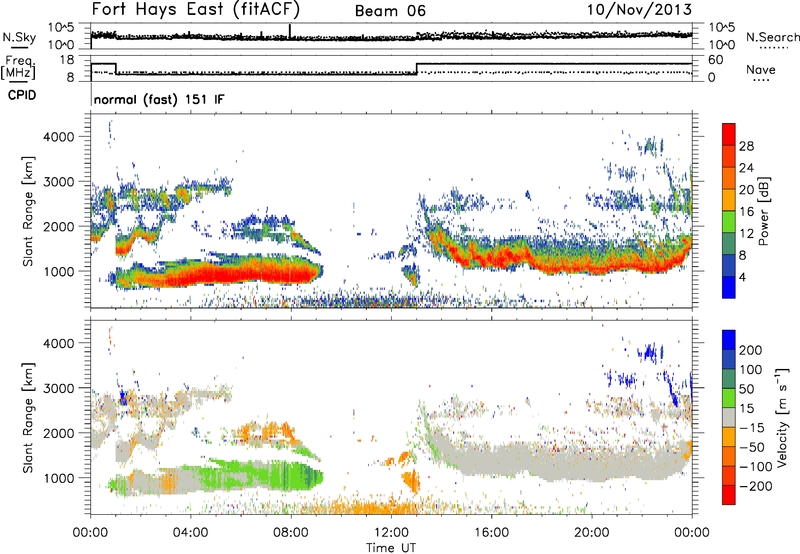This screenshot has height=554, width=800.
Task: Click the '20:00' time tick label
Action: pos(592,533)
